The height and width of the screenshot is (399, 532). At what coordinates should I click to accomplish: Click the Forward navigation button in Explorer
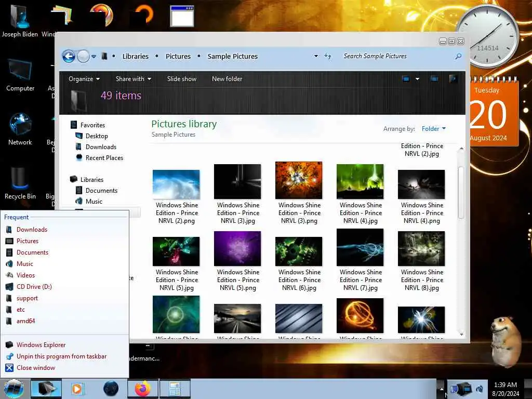83,56
